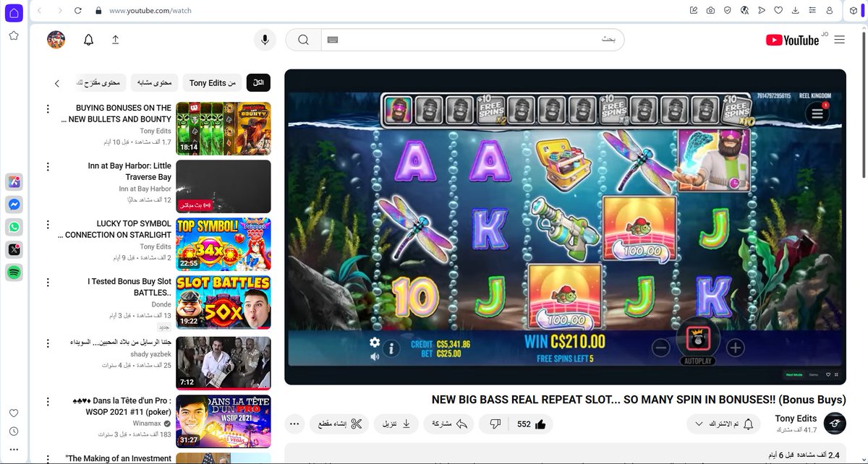Open the history clock icon in sidebar

pos(14,431)
